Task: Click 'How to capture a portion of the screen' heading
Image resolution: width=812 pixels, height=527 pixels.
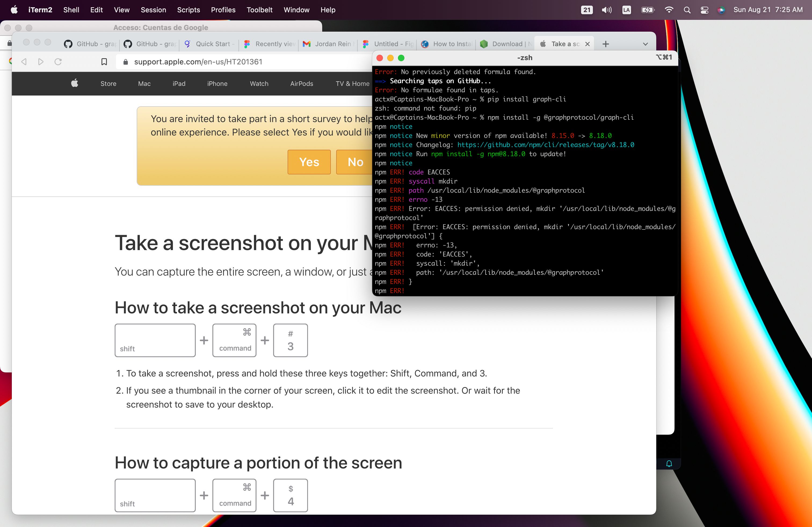Action: tap(258, 463)
